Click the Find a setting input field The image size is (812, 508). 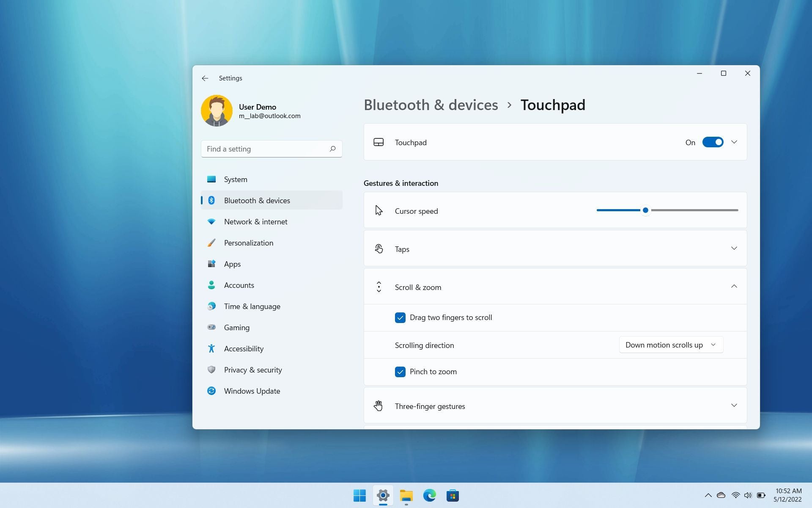point(271,149)
